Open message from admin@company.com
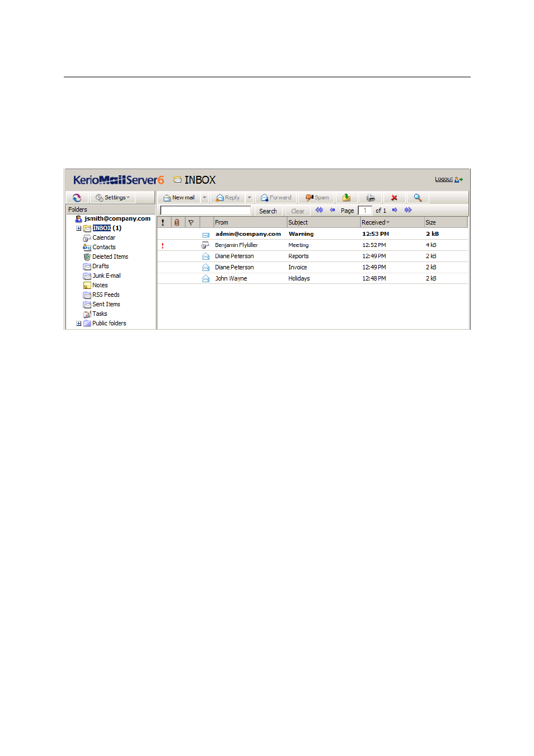 [312, 234]
